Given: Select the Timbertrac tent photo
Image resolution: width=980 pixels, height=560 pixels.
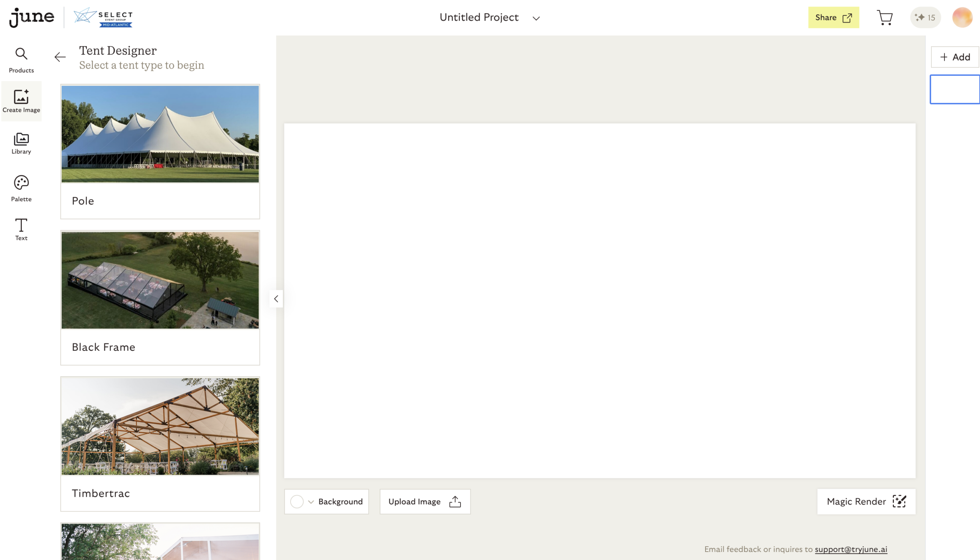Looking at the screenshot, I should pyautogui.click(x=160, y=426).
